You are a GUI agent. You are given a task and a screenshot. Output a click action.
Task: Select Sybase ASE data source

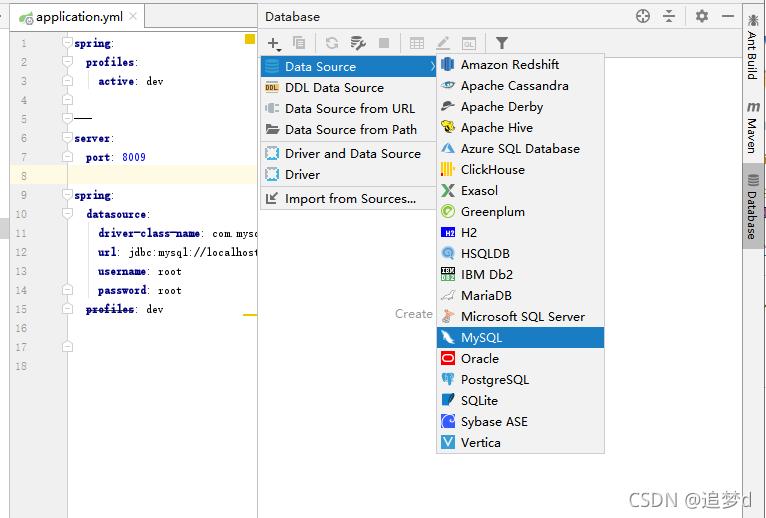(520, 422)
